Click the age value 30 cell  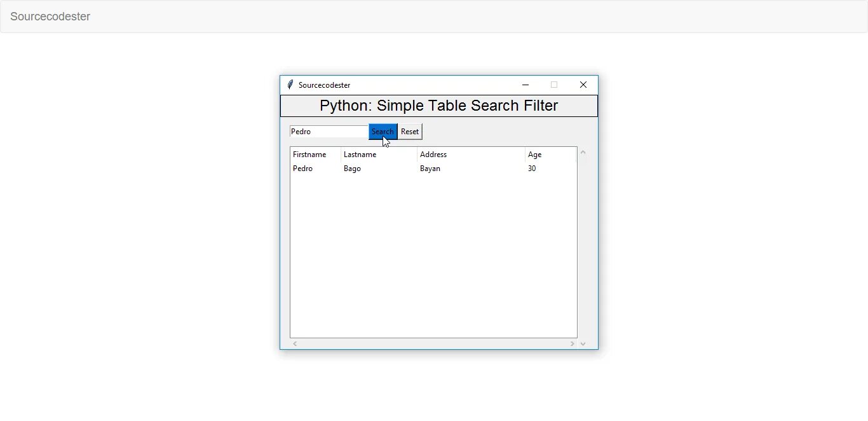[x=532, y=169]
